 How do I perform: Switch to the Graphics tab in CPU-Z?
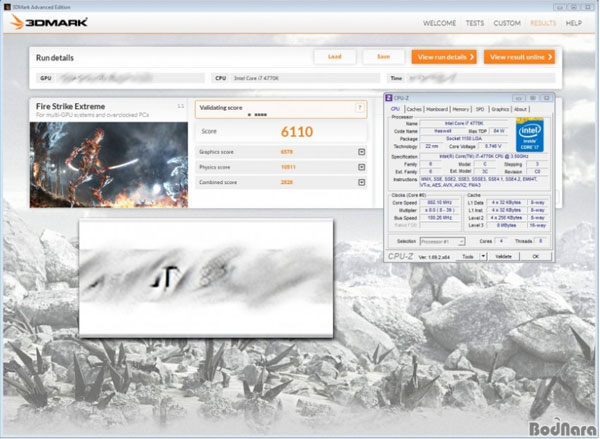pos(500,109)
